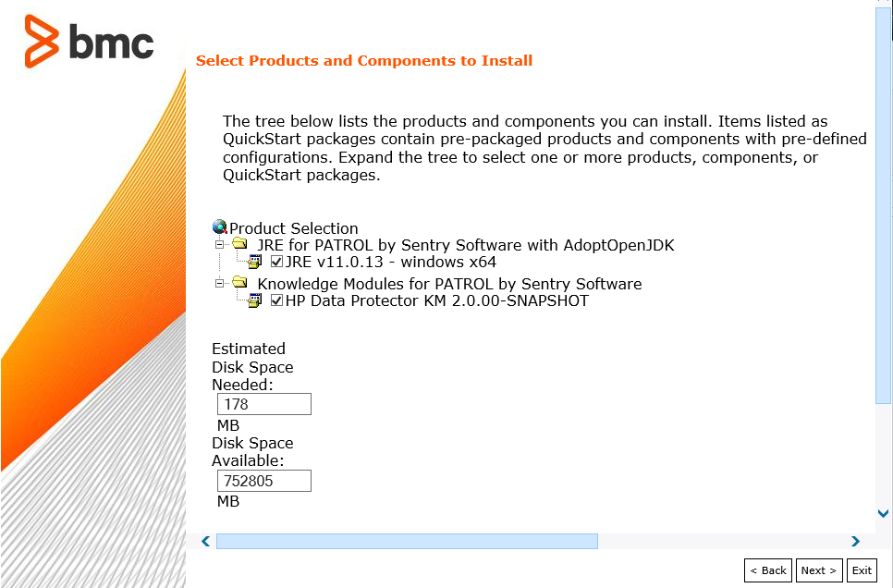Screen dimensions: 893x588
Task: Click the package icon for JRE v11.0.13
Action: 255,262
